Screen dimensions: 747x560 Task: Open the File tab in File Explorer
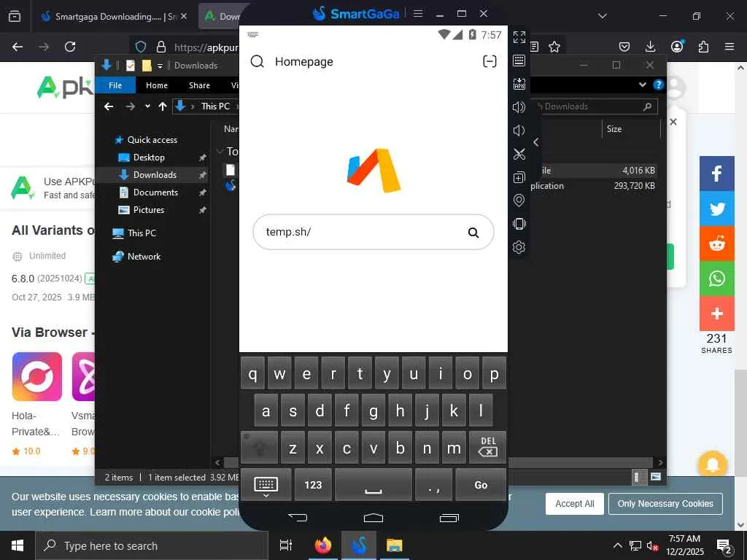click(x=115, y=85)
